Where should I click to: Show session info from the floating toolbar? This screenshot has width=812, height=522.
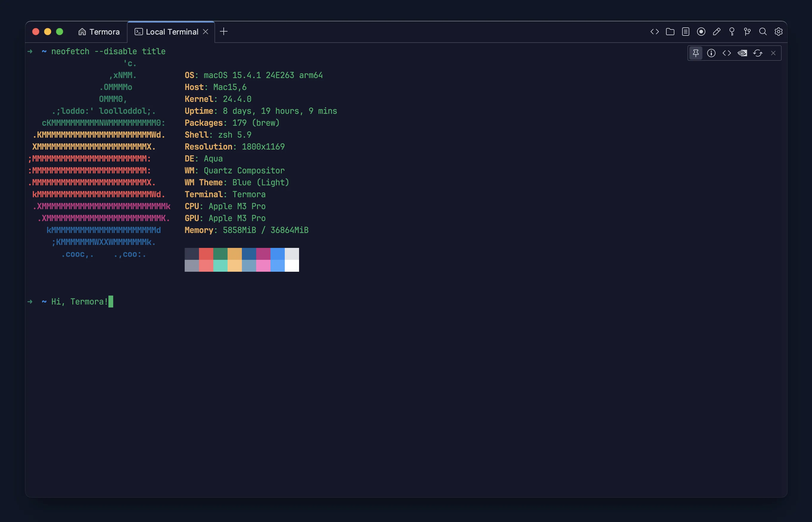click(711, 53)
